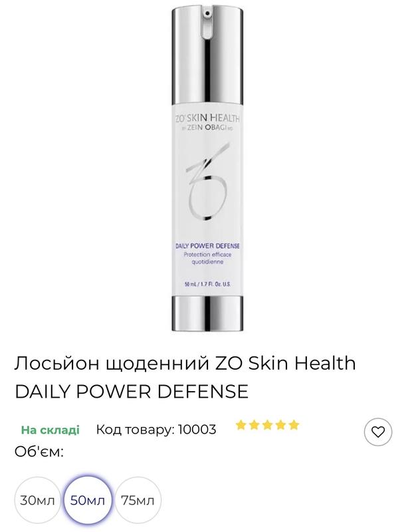Screen dimensions: 416x532
Task: Click the fifth rating star
Action: [x=294, y=425]
